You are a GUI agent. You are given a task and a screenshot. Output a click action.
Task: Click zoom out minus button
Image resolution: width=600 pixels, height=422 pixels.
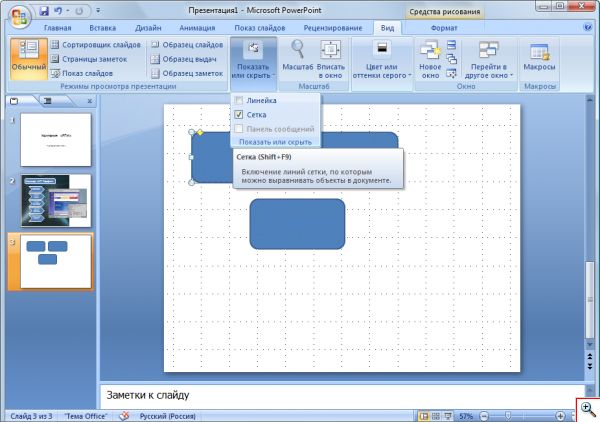click(484, 416)
